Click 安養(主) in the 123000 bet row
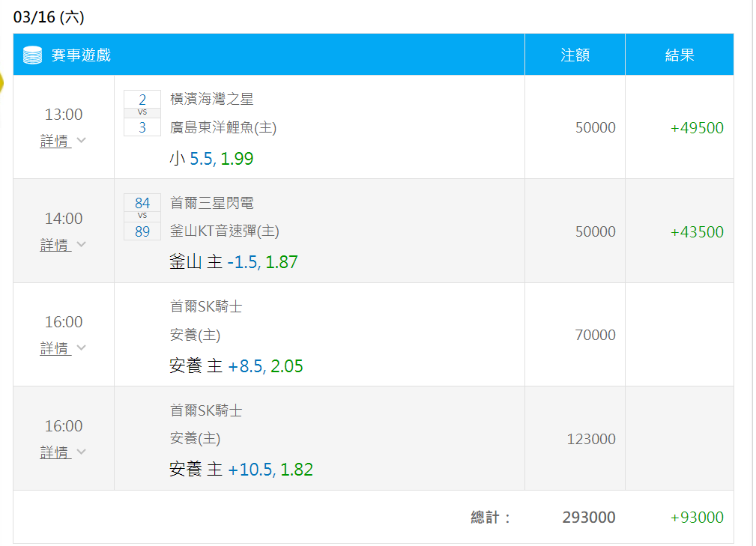The height and width of the screenshot is (546, 756). pyautogui.click(x=196, y=439)
